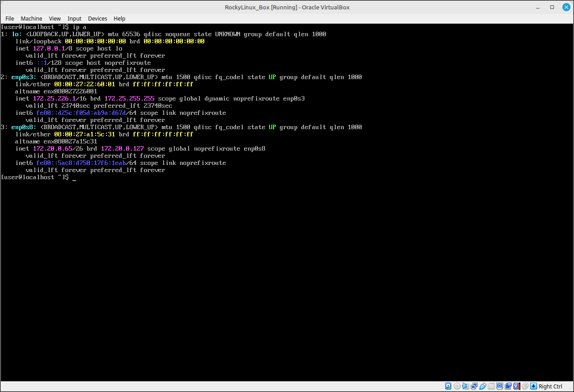
Task: Click the RockyLinux_Box window title bar
Action: click(x=287, y=7)
